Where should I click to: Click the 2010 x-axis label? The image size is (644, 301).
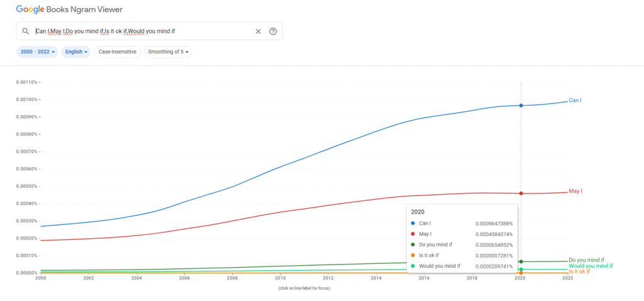pyautogui.click(x=280, y=278)
